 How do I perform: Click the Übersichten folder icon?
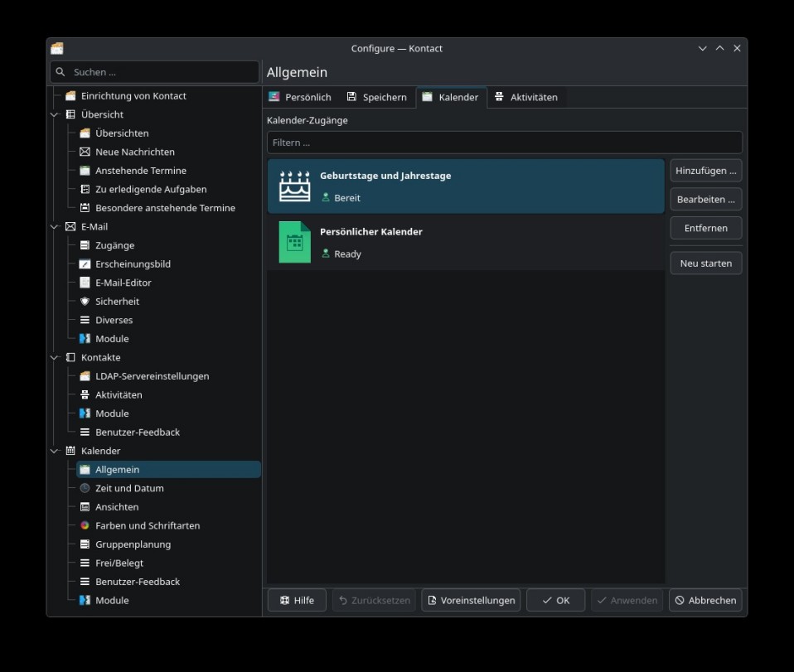[85, 133]
